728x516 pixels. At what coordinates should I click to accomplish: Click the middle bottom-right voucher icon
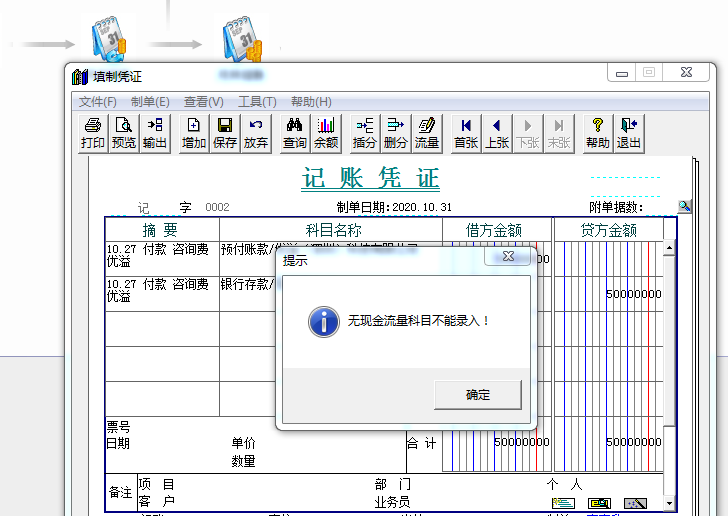(x=599, y=503)
